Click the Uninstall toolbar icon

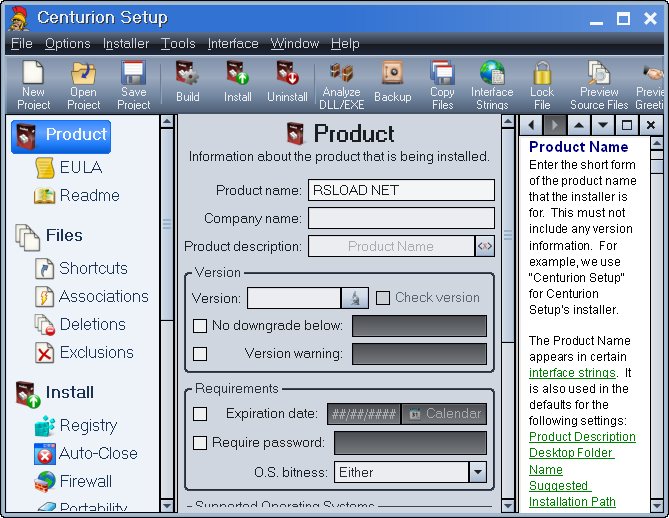click(x=287, y=81)
